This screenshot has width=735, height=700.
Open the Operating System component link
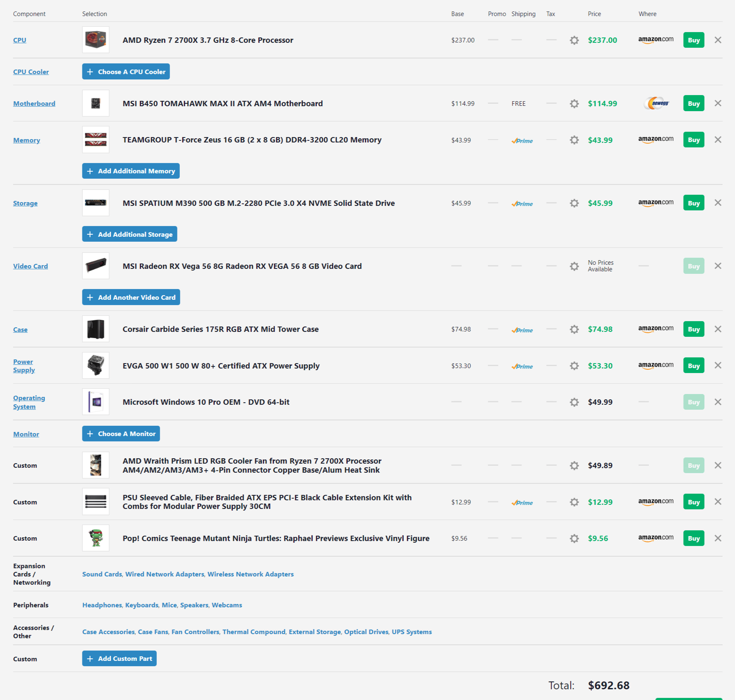pyautogui.click(x=29, y=402)
